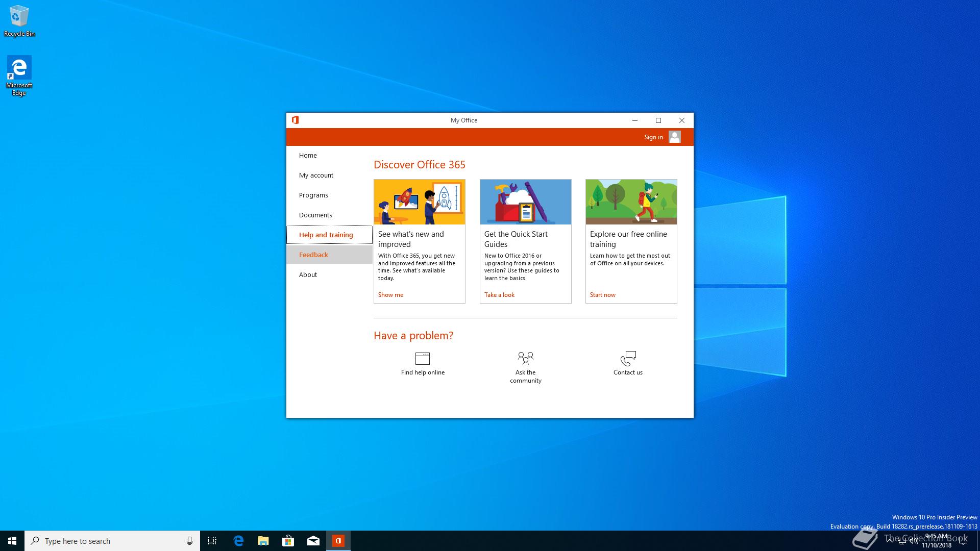This screenshot has width=980, height=551.
Task: Open the My account section
Action: point(329,175)
